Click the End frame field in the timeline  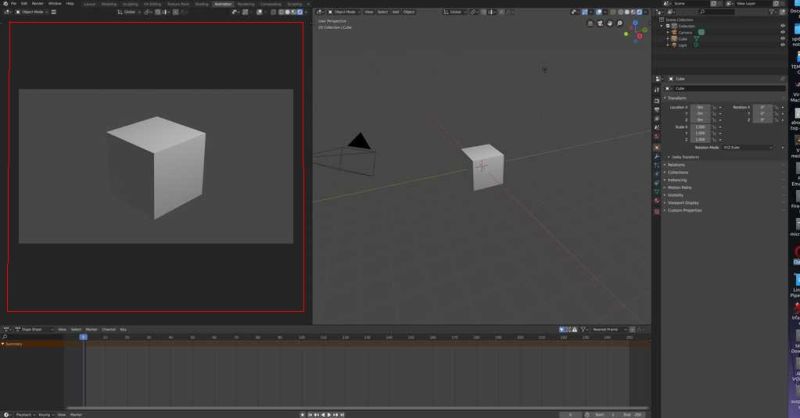pyautogui.click(x=633, y=415)
